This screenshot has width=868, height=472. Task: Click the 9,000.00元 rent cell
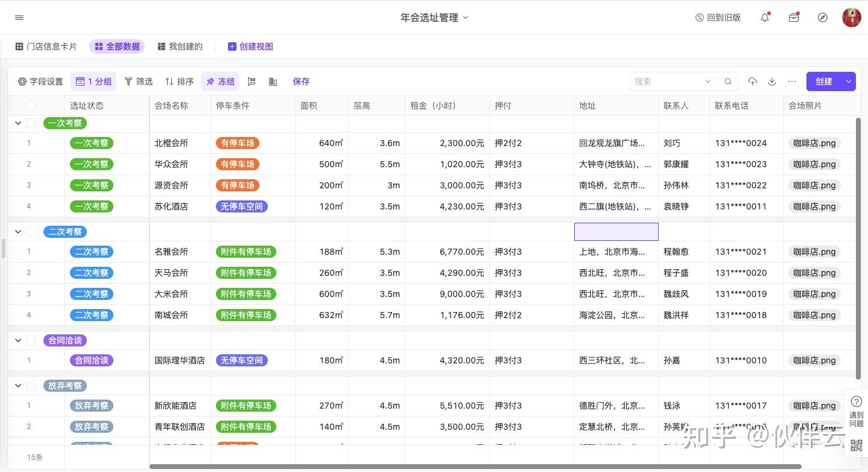coord(448,294)
